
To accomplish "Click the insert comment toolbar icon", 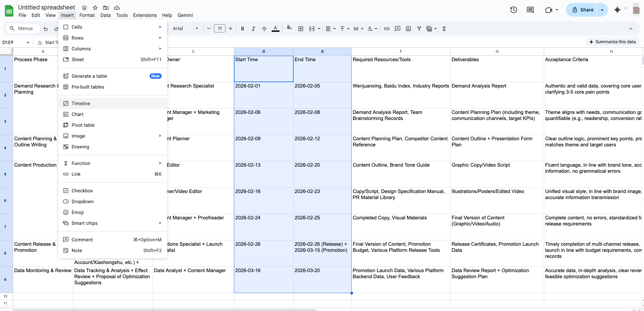I will (x=398, y=29).
